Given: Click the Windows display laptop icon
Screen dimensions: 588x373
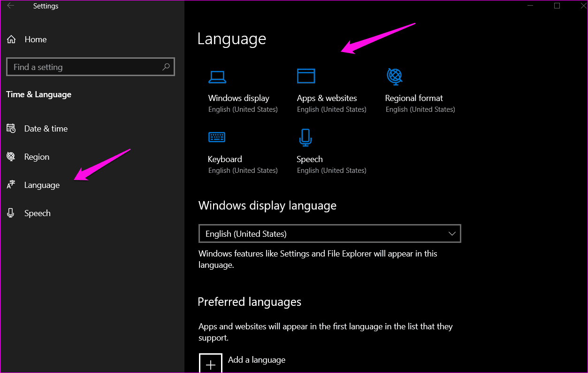Looking at the screenshot, I should click(x=217, y=77).
